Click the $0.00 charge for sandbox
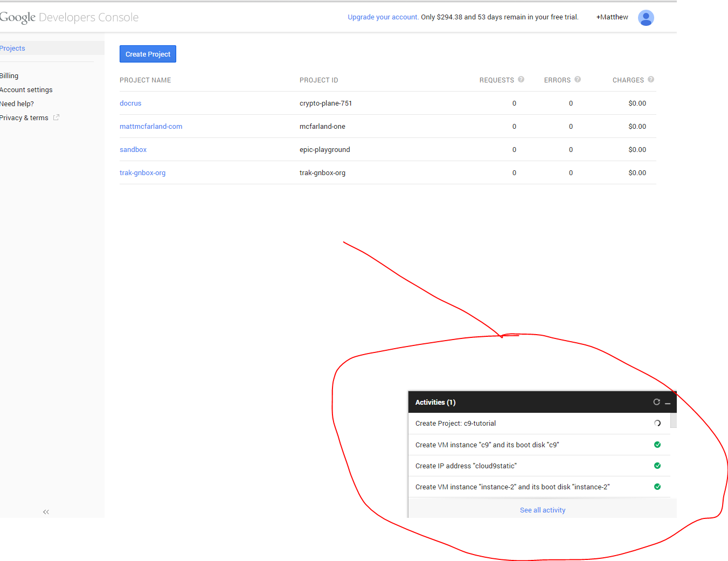Screen dimensions: 728x561 click(637, 149)
